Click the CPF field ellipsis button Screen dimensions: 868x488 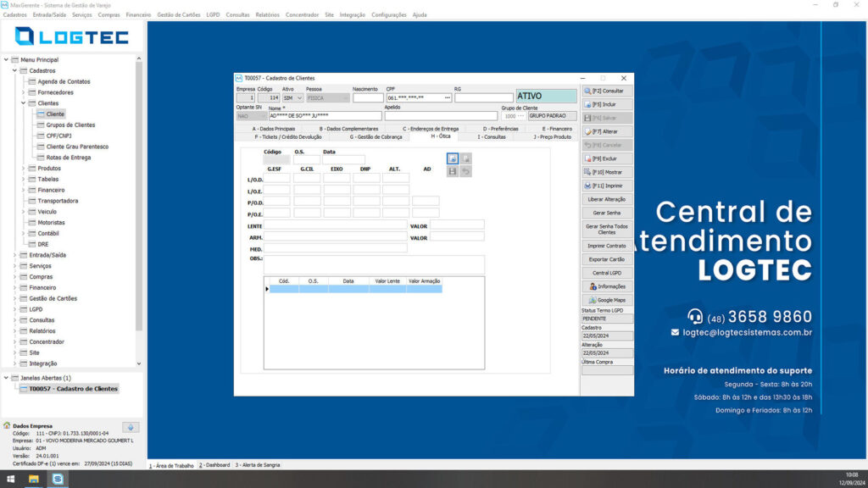[448, 98]
